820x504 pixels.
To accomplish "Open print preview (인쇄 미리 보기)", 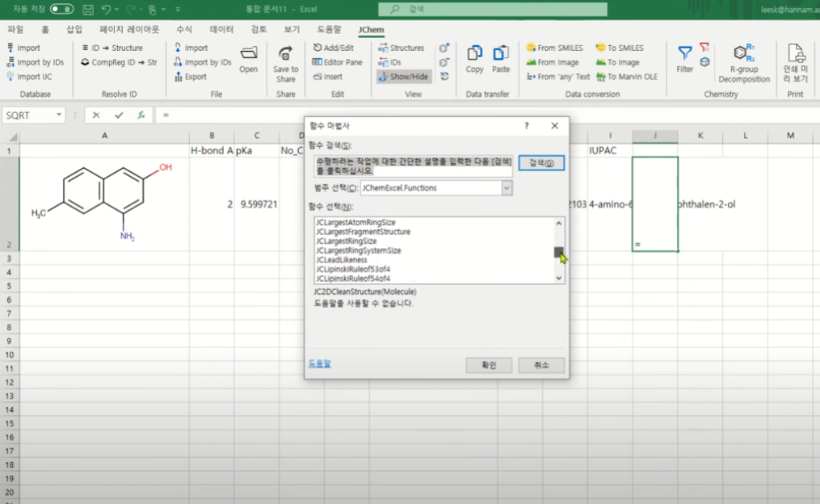I will [795, 63].
